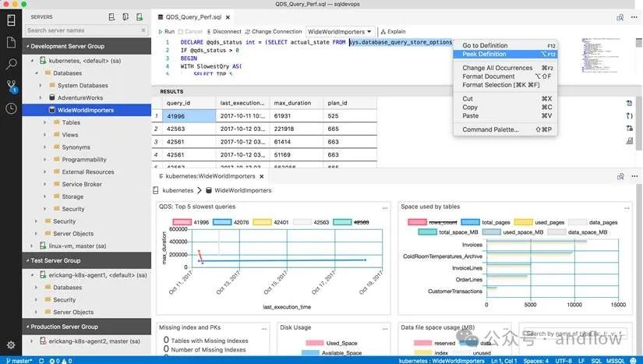Viewport: 643px width, 364px height.
Task: Choose Peek Definition from context menu
Action: 484,55
